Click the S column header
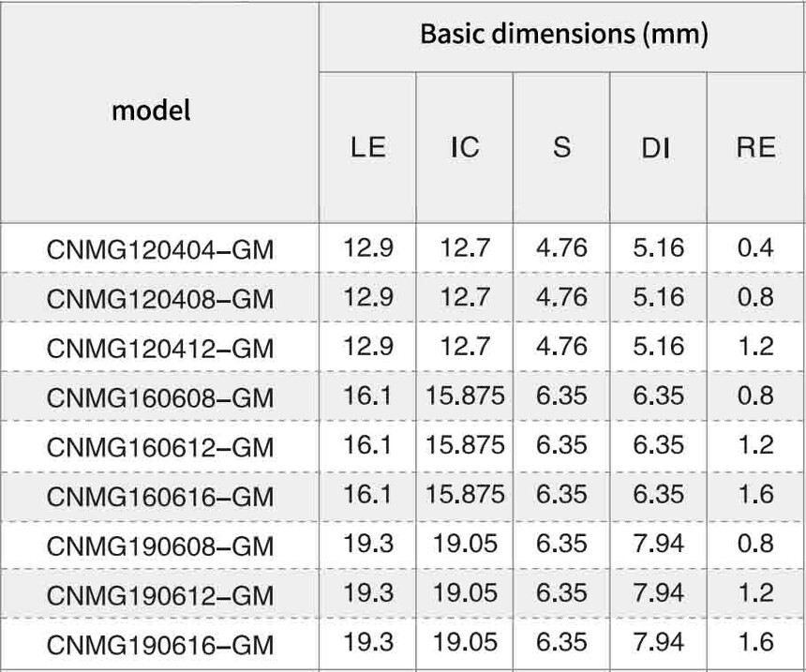 [x=561, y=147]
